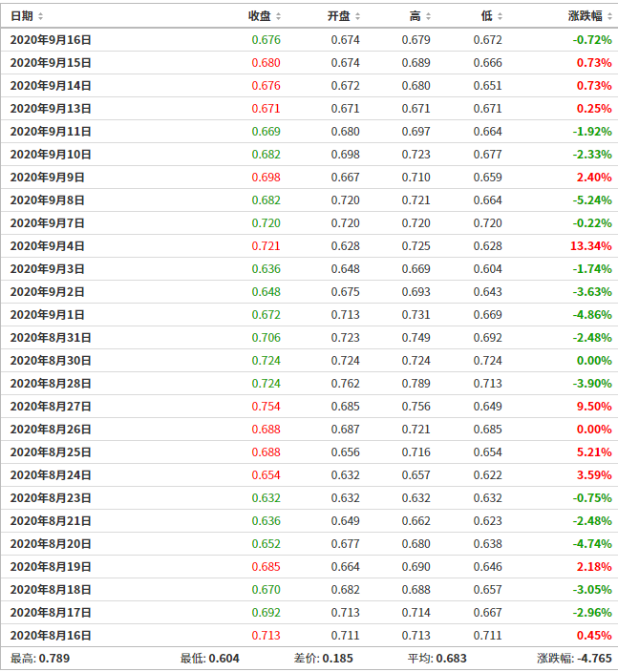Screen dimensions: 618x672
Task: Select the date cell 2020年8月23日
Action: point(51,498)
